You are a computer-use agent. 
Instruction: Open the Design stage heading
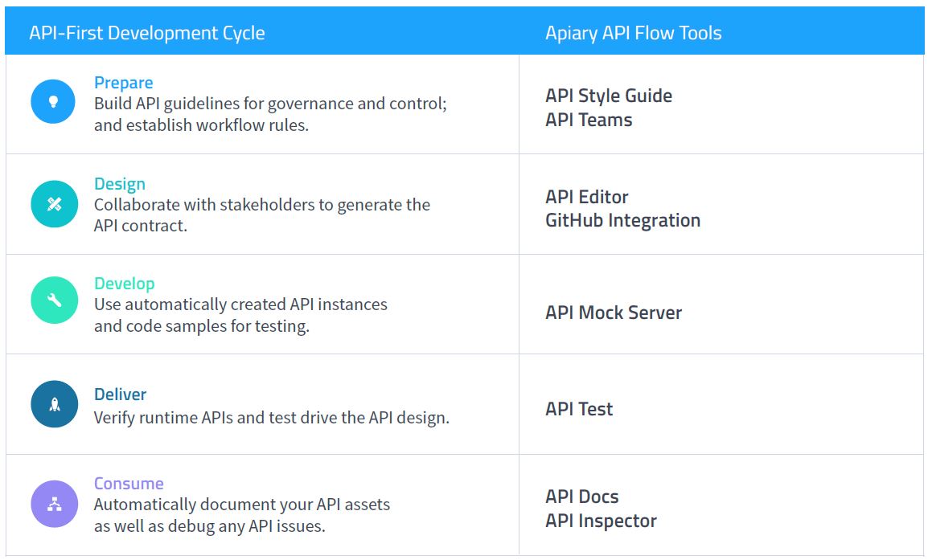120,184
